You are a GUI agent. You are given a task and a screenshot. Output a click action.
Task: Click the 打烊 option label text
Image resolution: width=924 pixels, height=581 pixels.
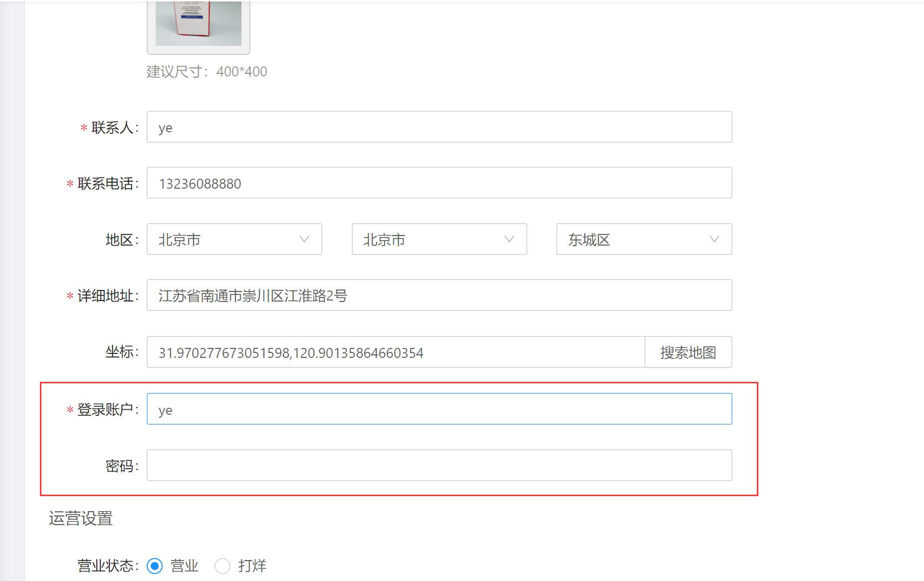(x=252, y=566)
